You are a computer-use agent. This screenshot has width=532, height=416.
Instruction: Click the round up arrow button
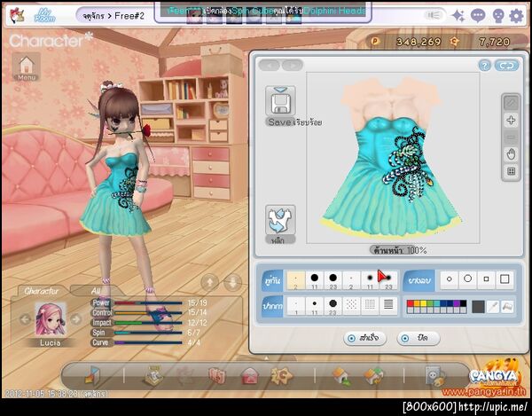[209, 282]
